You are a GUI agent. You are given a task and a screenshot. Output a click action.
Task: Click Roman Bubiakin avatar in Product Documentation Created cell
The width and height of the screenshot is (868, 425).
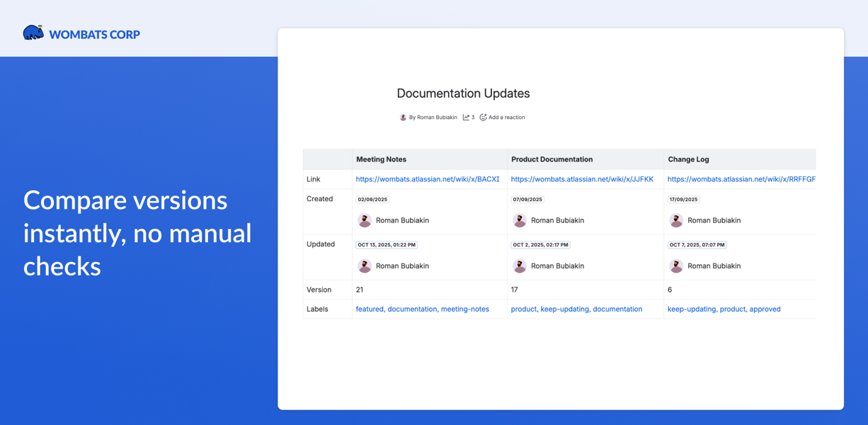point(520,220)
